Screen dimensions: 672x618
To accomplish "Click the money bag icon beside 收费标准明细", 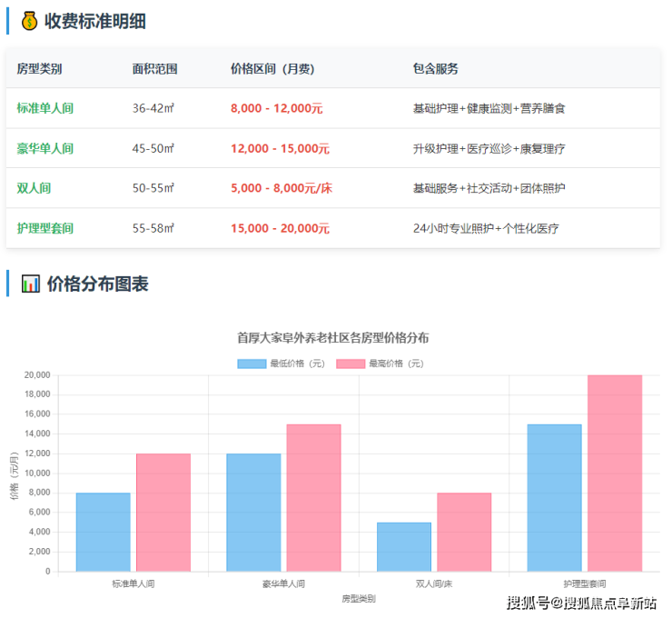I will pos(29,21).
